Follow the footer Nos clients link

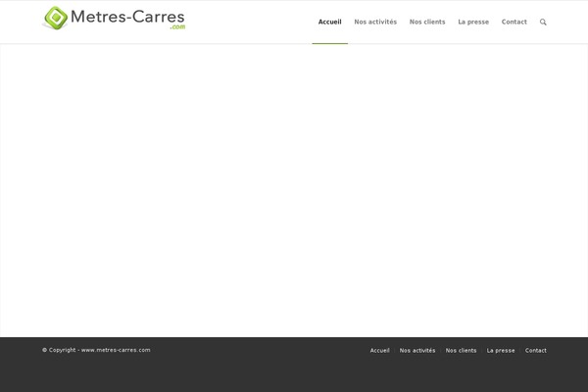click(461, 351)
